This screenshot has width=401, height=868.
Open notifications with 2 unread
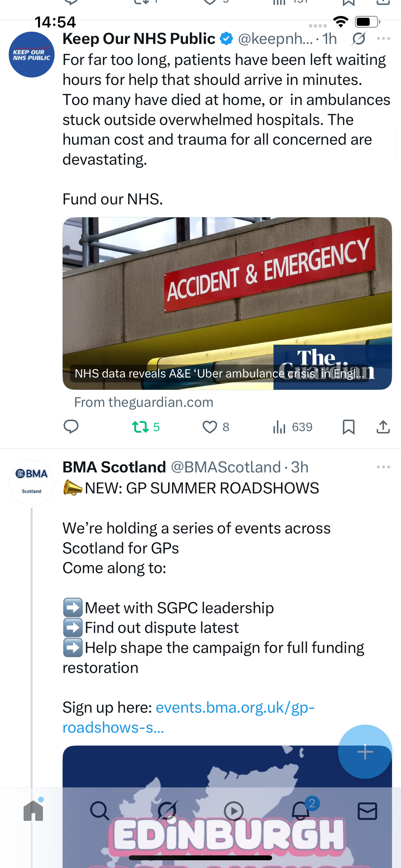click(x=301, y=811)
